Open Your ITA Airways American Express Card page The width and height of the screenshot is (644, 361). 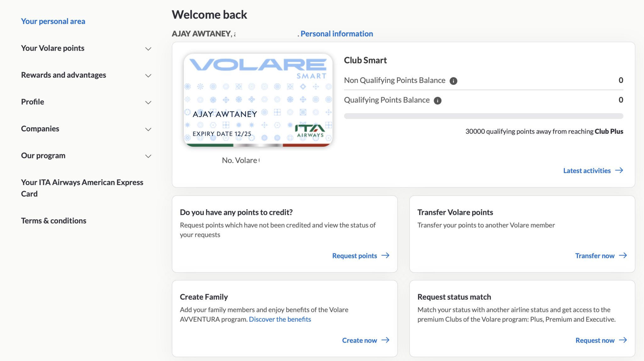pos(82,188)
